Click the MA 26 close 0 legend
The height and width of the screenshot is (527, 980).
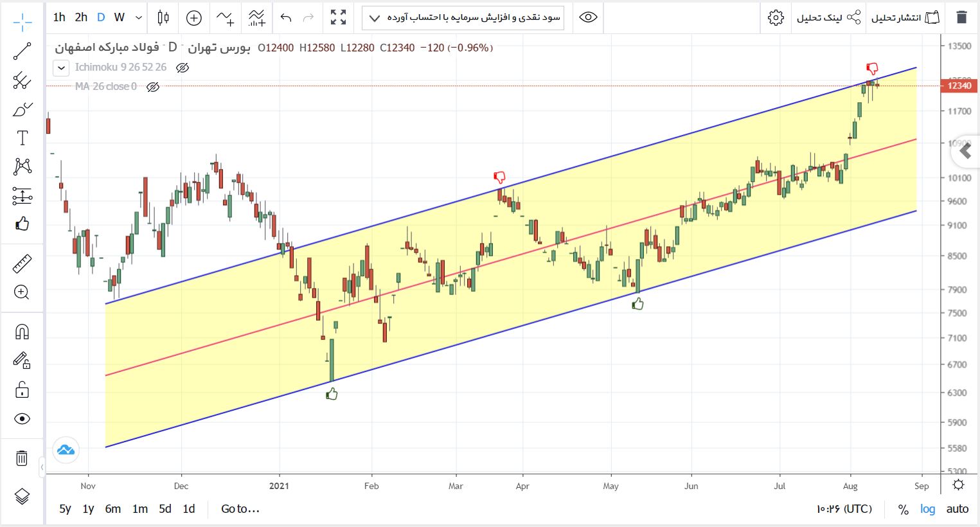point(106,86)
